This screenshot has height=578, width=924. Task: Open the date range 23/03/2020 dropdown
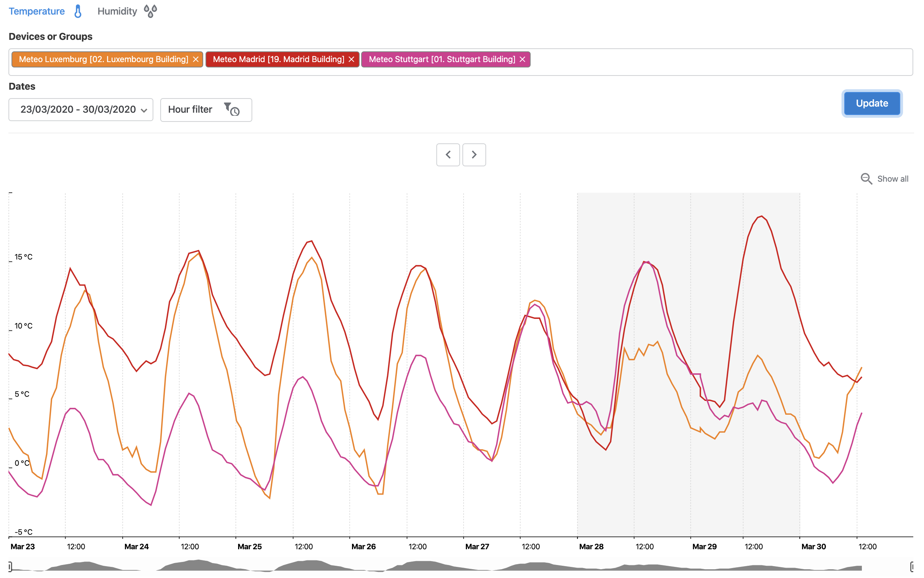click(78, 110)
